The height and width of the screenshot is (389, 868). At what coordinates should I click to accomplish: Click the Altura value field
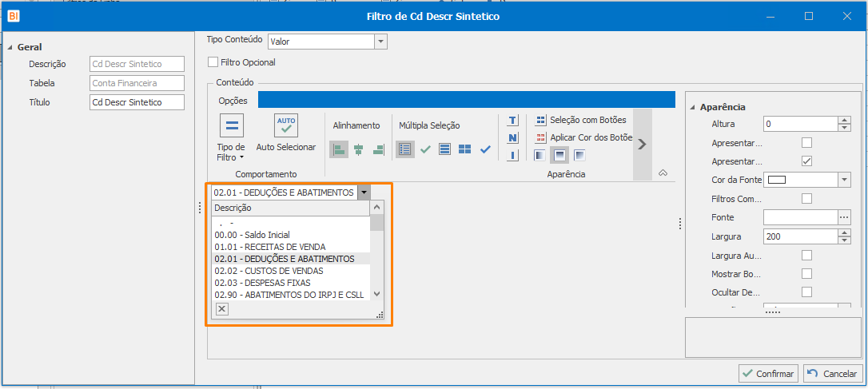point(801,124)
